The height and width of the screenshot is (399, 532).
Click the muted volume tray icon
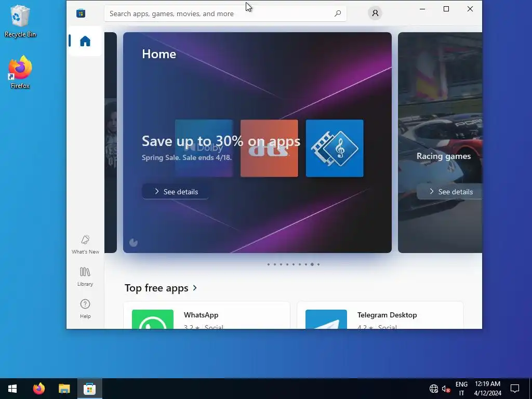tap(446, 389)
